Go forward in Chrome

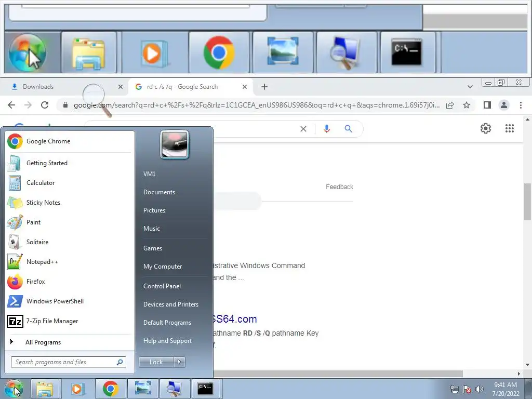tap(28, 105)
